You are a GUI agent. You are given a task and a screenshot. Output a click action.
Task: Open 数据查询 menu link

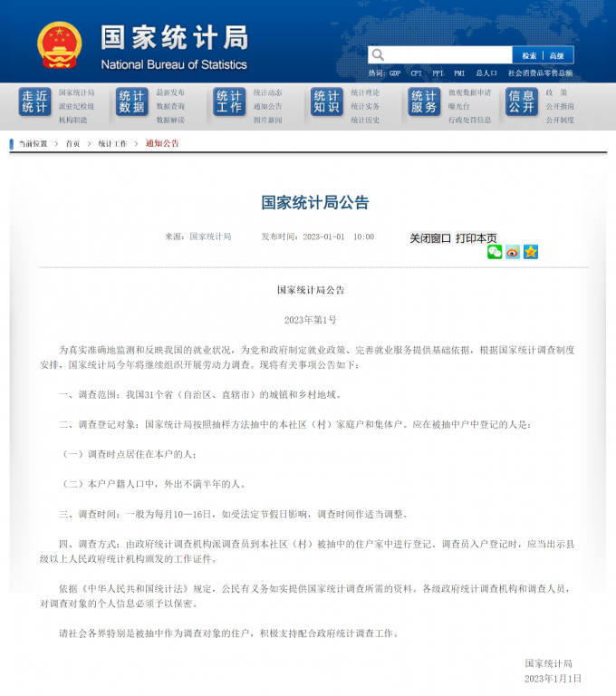pyautogui.click(x=170, y=107)
